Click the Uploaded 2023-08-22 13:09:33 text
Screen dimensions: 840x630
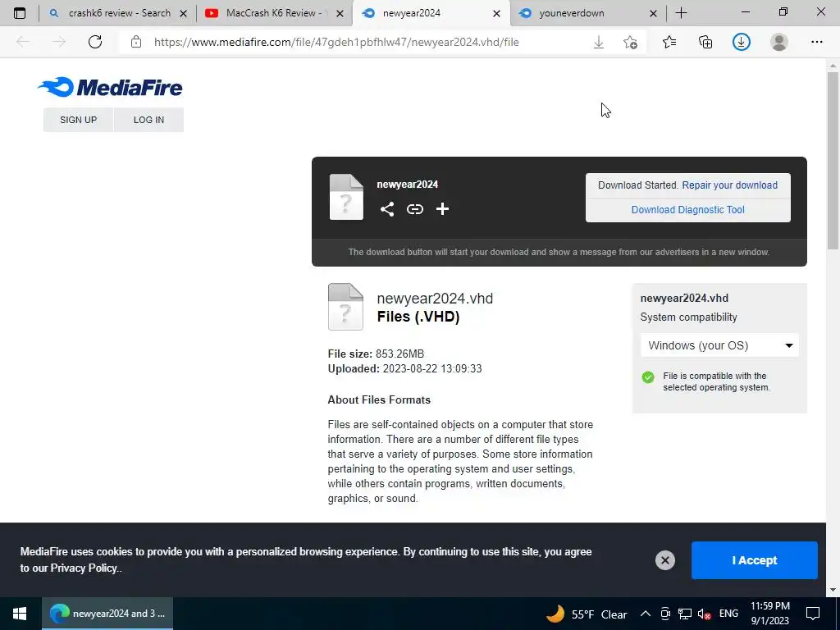point(404,368)
